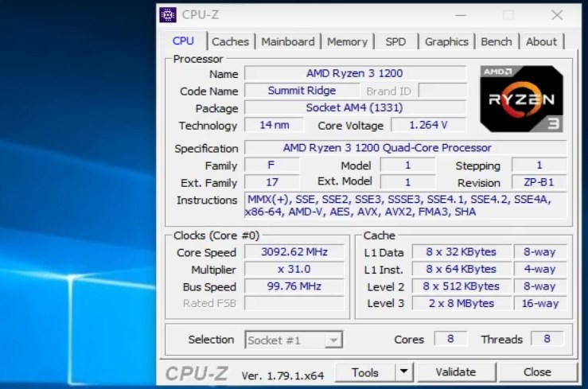Click the Level 2 value 8 x 512 KBytes
Image resolution: width=588 pixels, height=389 pixels.
461,286
